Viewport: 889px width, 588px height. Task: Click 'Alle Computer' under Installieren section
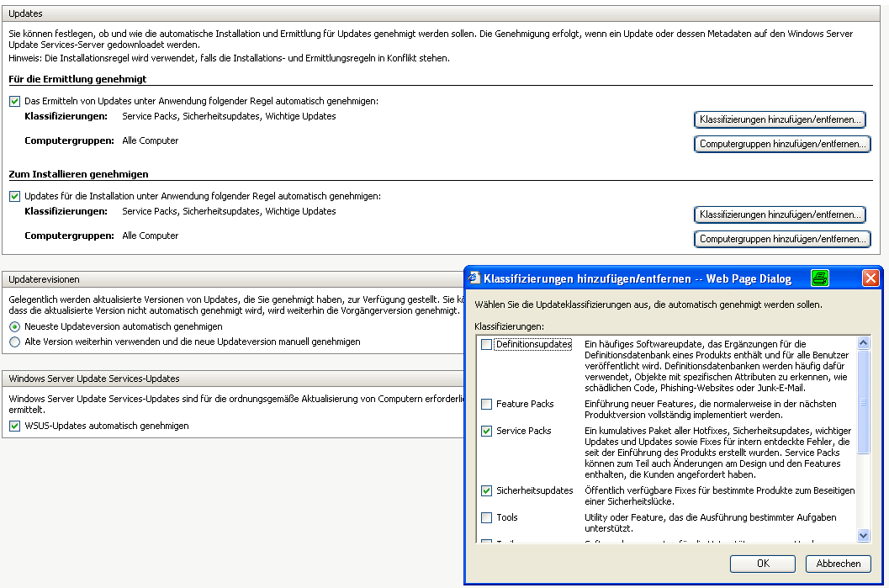pos(151,236)
